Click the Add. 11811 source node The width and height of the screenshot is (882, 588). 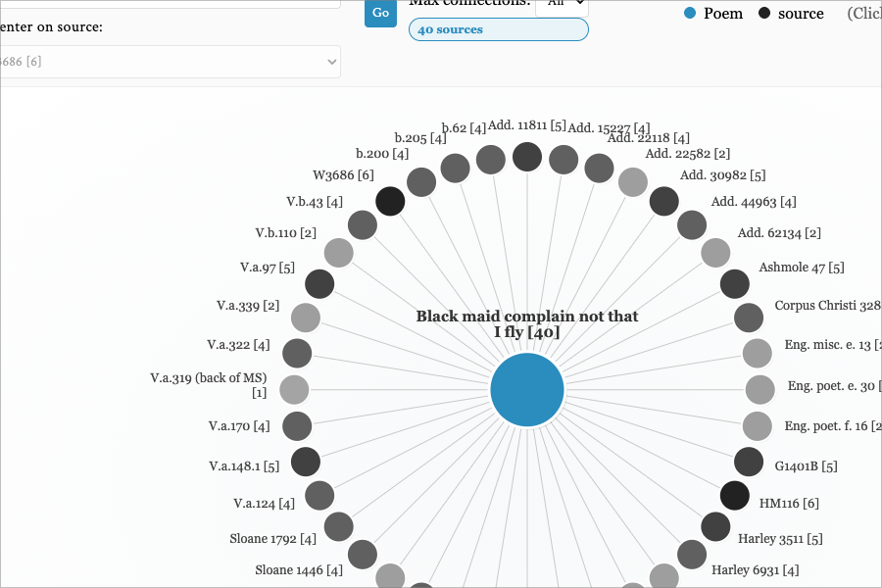(526, 156)
